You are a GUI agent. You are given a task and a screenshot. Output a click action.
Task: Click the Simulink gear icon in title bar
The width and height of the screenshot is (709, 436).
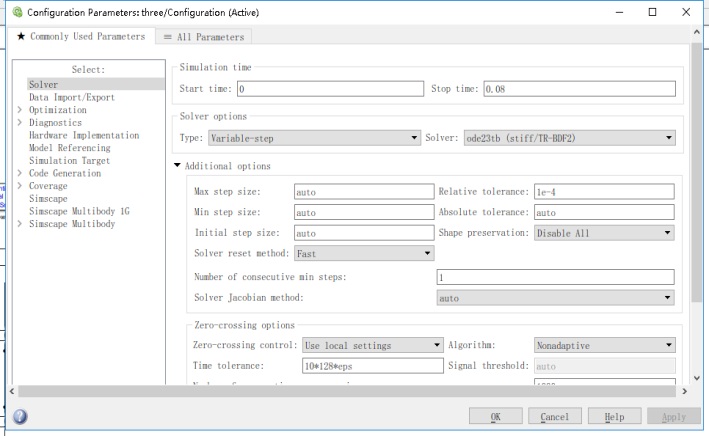pos(17,12)
